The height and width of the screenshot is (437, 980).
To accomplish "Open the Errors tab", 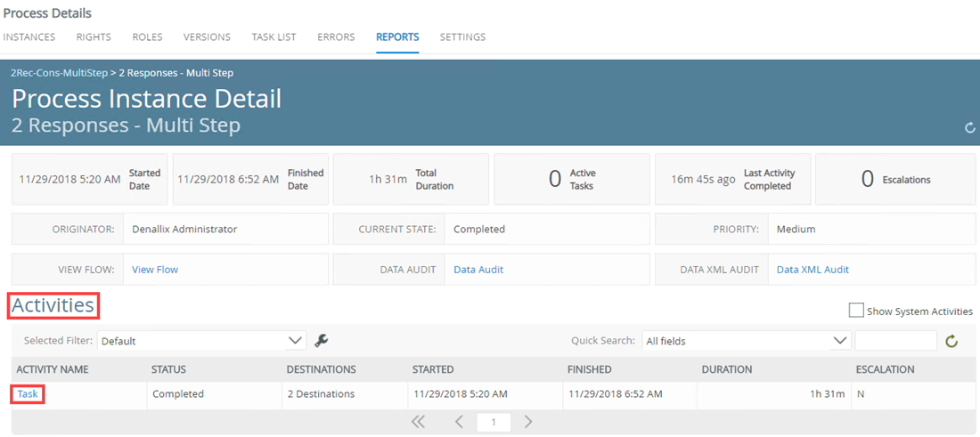I will coord(336,36).
